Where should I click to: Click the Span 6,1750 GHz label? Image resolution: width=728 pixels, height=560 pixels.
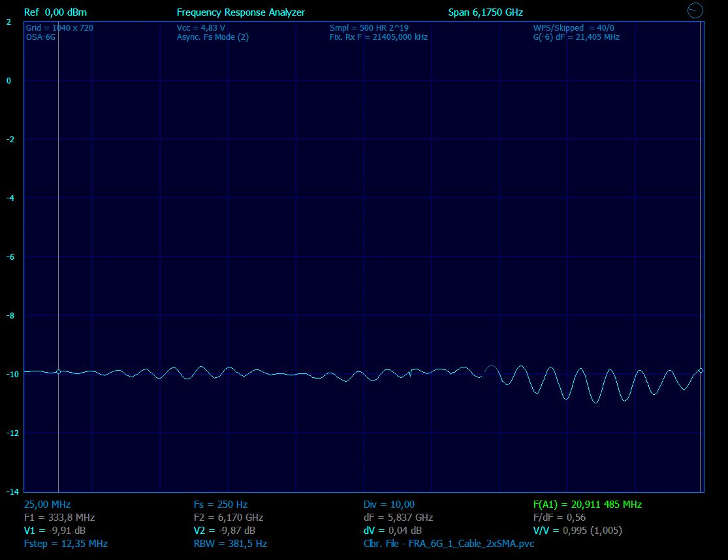tap(485, 12)
